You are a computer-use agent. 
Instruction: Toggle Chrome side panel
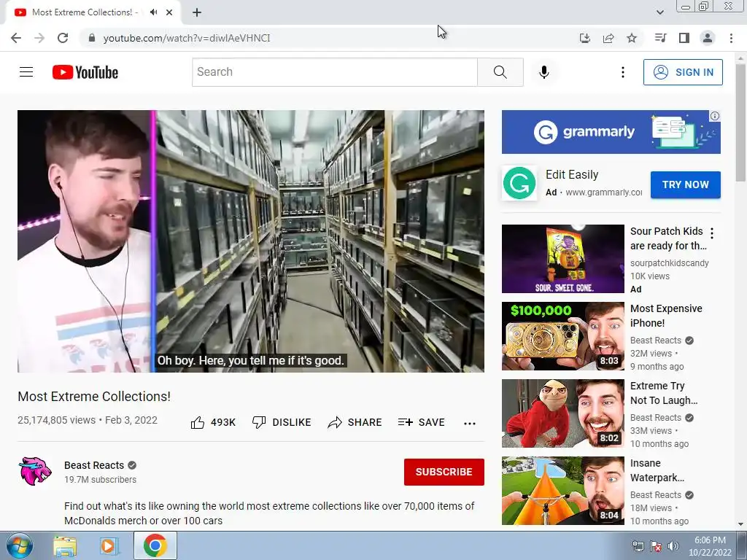click(x=684, y=38)
